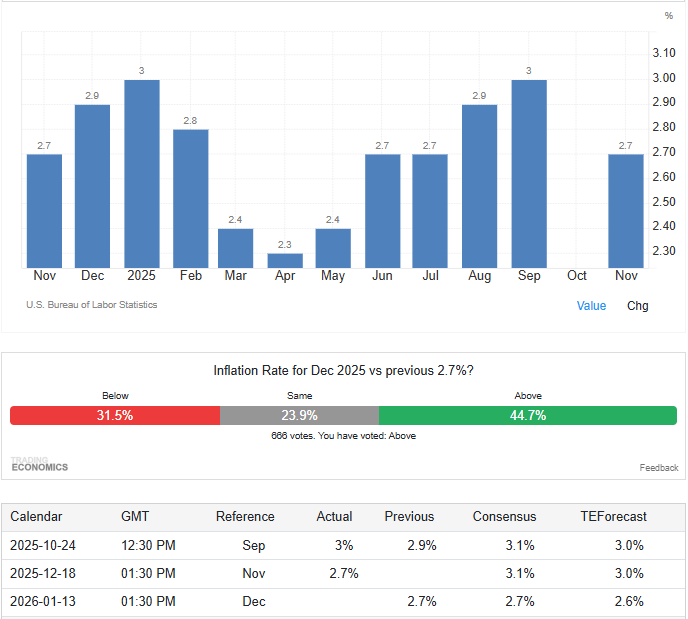Image resolution: width=688 pixels, height=619 pixels.
Task: Open the 2025-10-24 calendar row
Action: pyautogui.click(x=44, y=545)
